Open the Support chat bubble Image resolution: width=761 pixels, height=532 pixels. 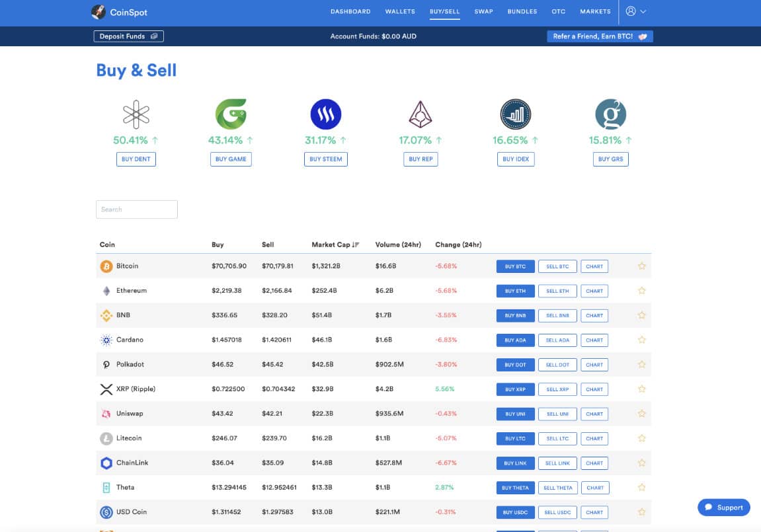pos(723,507)
